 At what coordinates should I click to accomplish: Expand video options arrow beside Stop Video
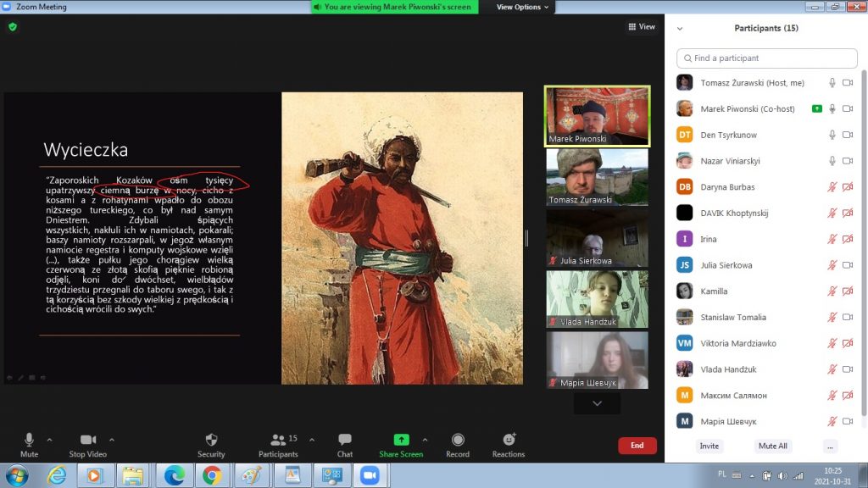(112, 440)
